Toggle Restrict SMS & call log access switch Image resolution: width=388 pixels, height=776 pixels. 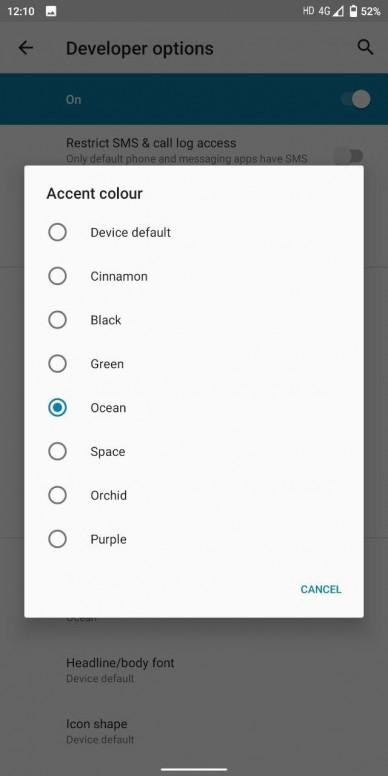349,156
